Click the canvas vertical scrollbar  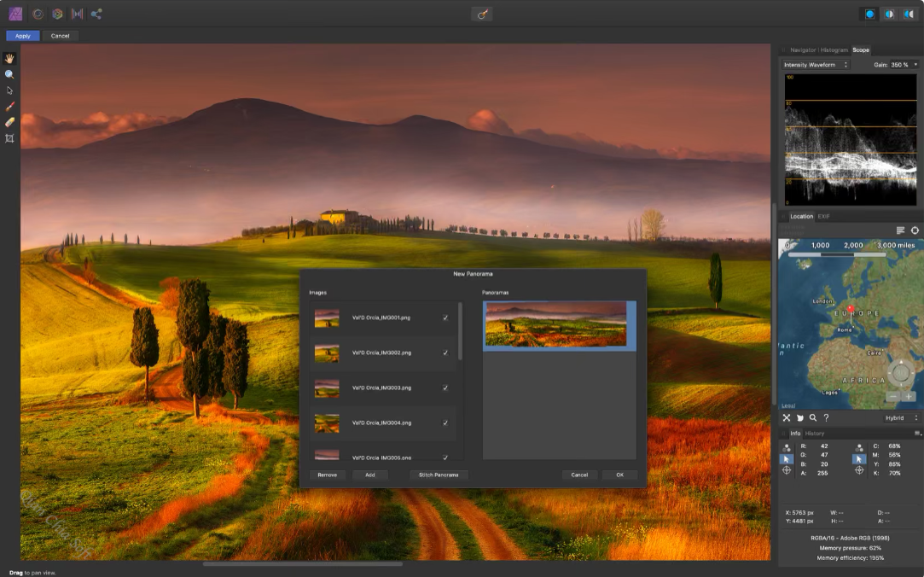click(774, 304)
